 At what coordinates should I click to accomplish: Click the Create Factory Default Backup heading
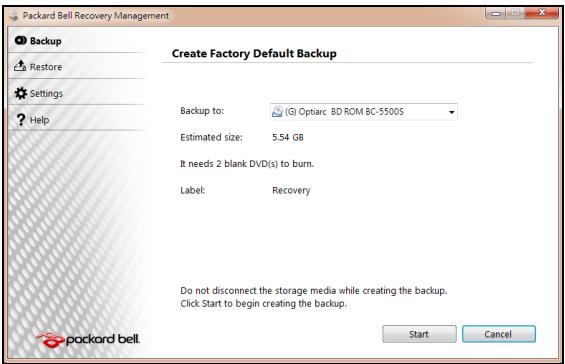(x=254, y=54)
